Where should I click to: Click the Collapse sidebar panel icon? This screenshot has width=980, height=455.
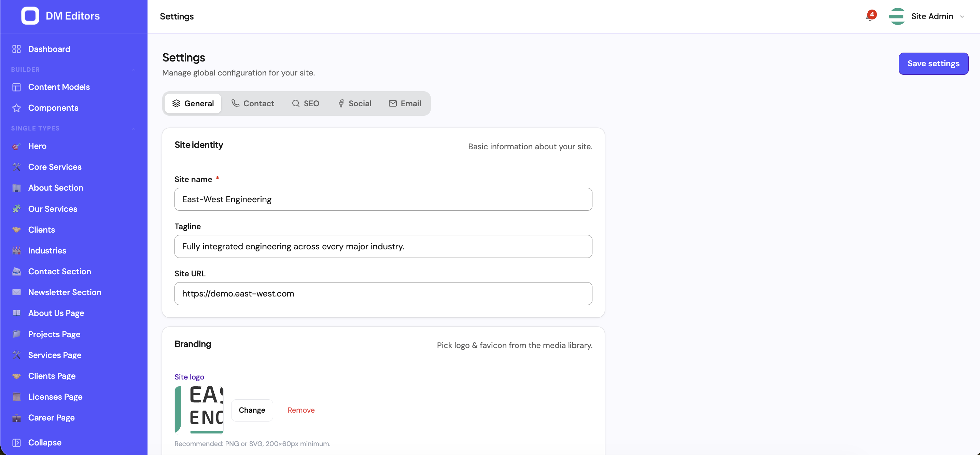point(16,443)
